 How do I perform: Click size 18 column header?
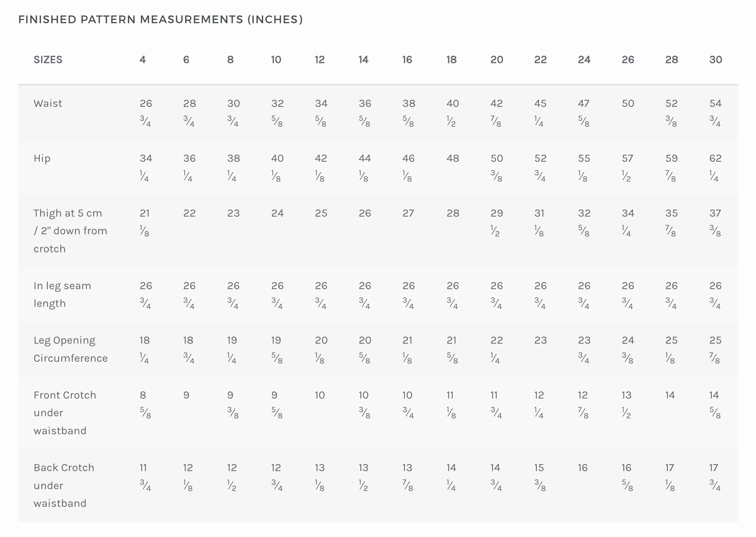(x=452, y=60)
